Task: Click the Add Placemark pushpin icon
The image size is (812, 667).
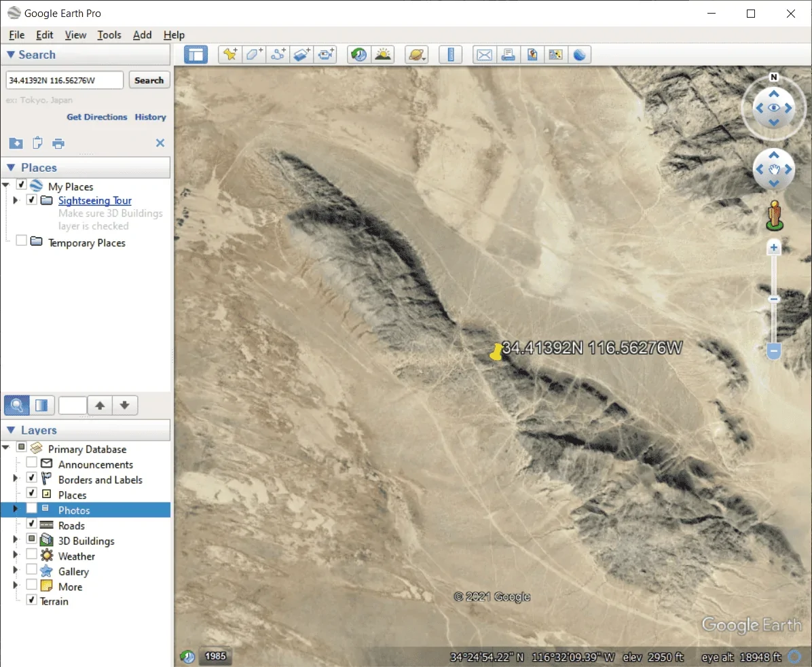Action: pyautogui.click(x=230, y=55)
